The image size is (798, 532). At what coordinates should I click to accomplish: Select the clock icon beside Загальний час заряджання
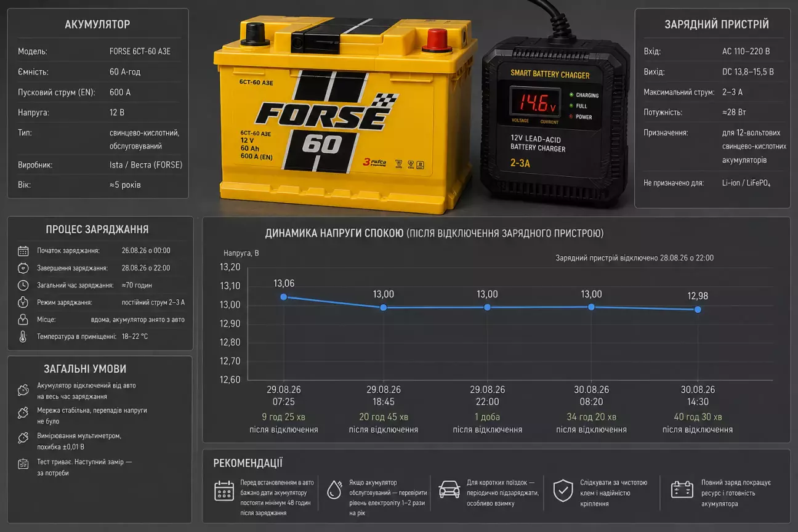(23, 285)
